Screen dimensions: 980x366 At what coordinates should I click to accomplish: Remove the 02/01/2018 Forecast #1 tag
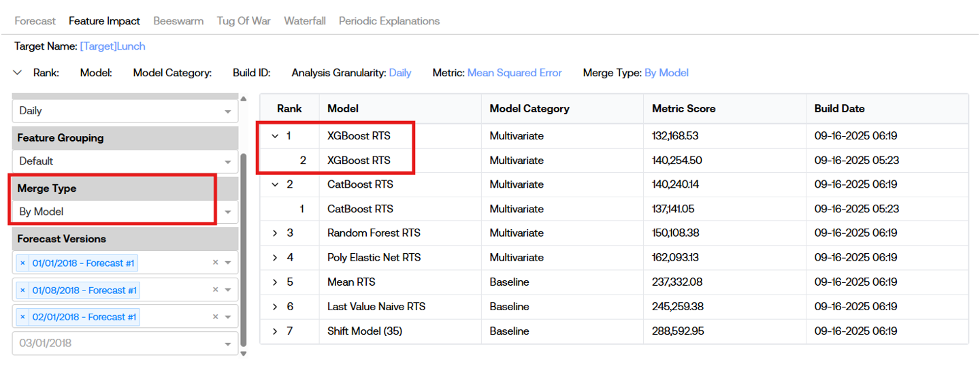(x=22, y=317)
